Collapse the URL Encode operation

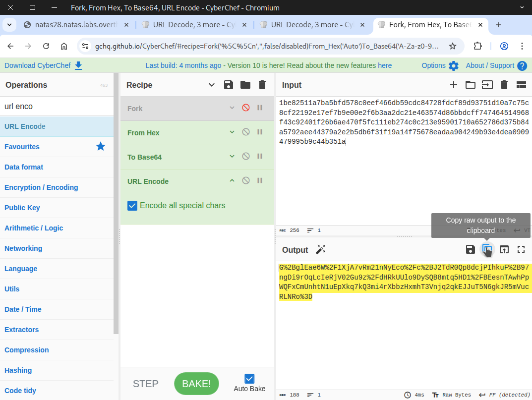(232, 181)
